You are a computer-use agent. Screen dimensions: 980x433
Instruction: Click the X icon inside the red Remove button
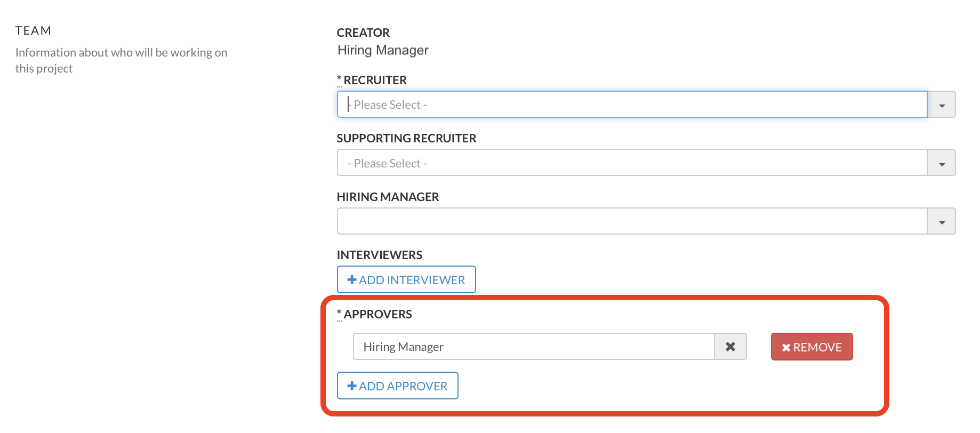(786, 348)
